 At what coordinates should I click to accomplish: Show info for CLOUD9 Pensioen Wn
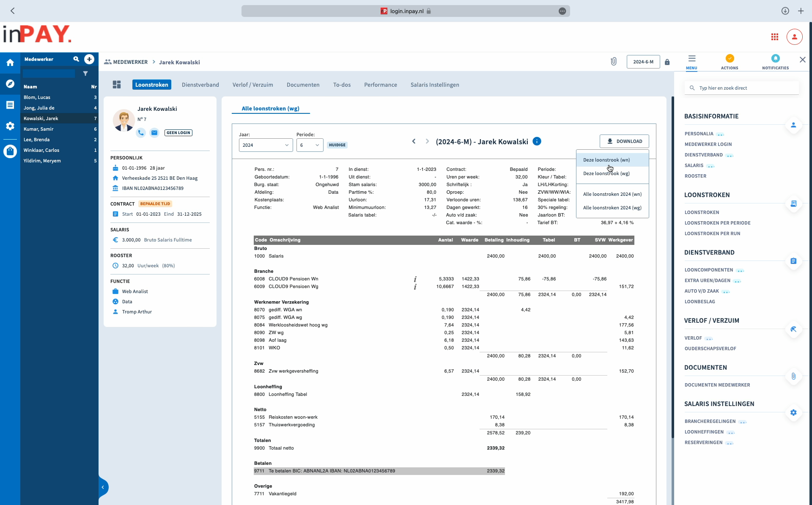[415, 279]
